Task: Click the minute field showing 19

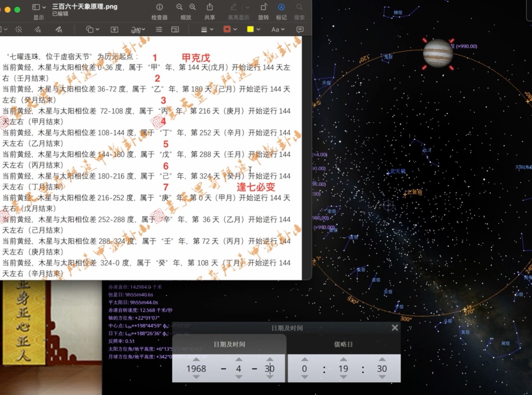Action: click(343, 369)
